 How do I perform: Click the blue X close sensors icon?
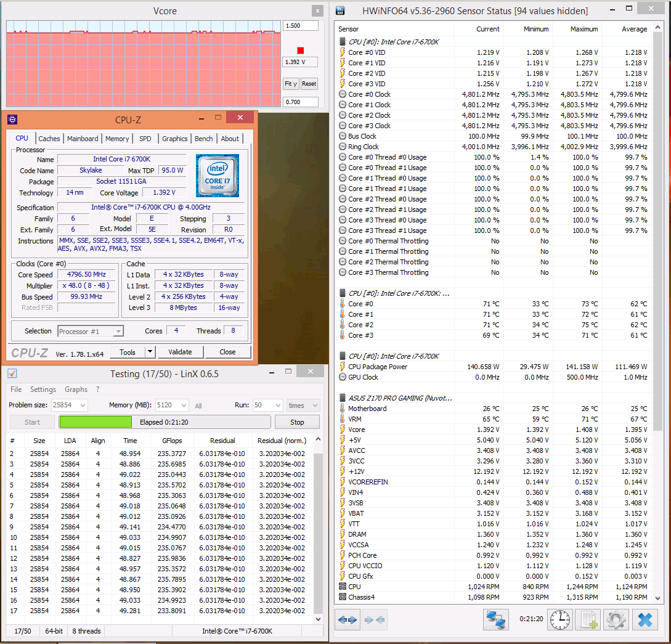(645, 619)
